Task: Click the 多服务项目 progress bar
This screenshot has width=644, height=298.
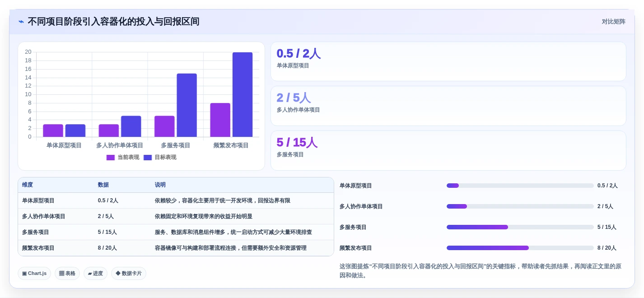Action: pos(520,227)
